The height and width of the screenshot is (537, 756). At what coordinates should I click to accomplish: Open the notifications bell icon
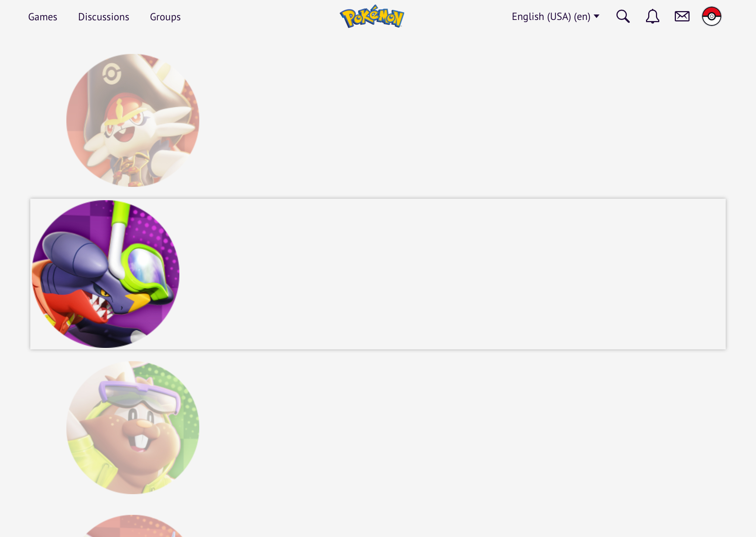652,16
